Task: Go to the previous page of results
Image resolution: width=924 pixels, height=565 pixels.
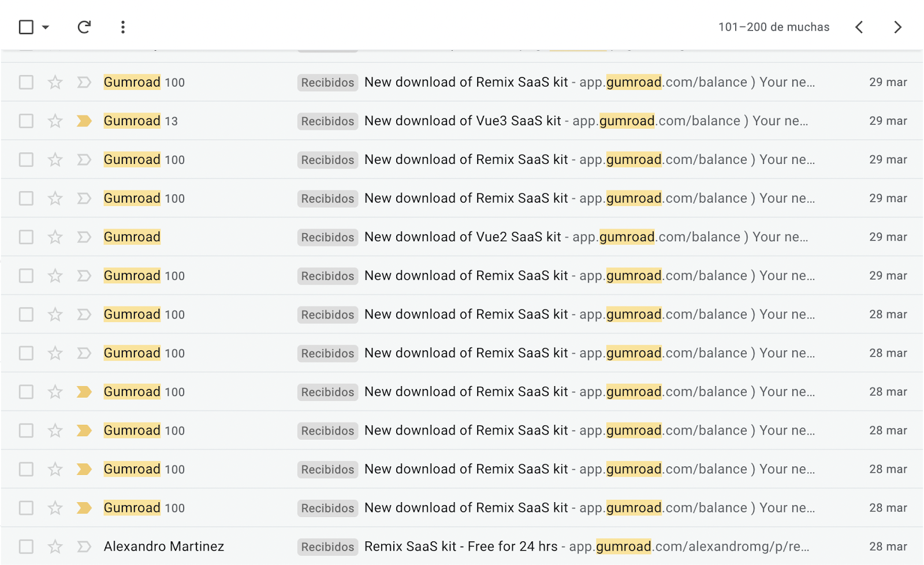Action: [859, 27]
